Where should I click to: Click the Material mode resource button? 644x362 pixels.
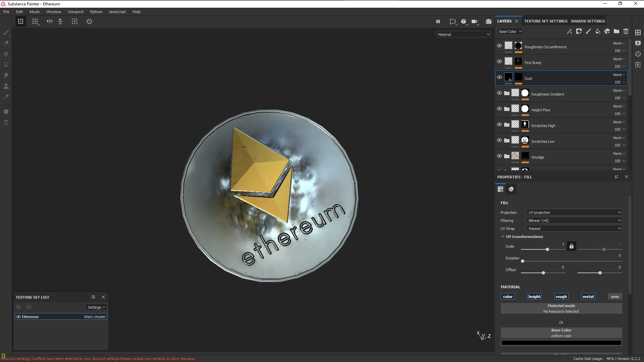561,308
